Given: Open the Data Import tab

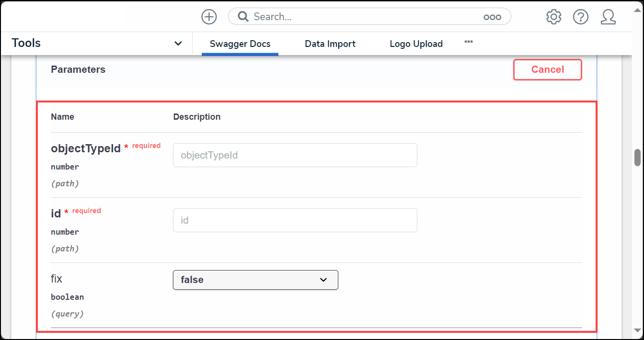Looking at the screenshot, I should [x=330, y=44].
